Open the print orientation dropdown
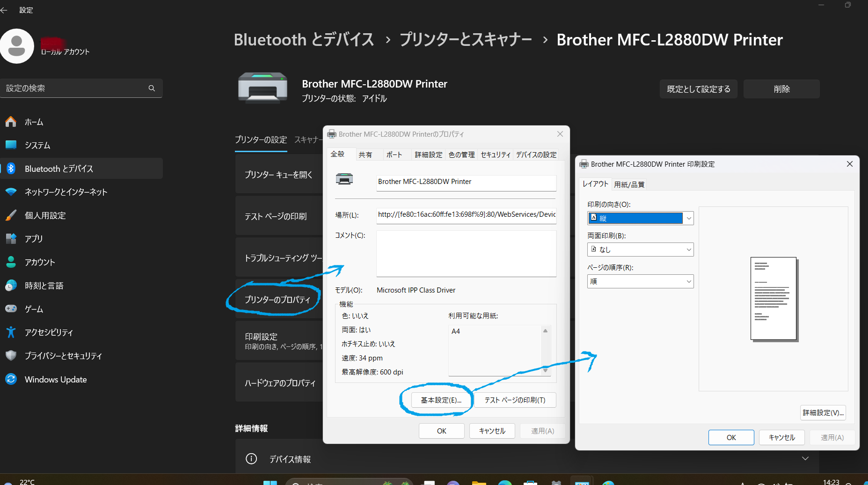Screen dimensions: 868x485 coord(640,218)
